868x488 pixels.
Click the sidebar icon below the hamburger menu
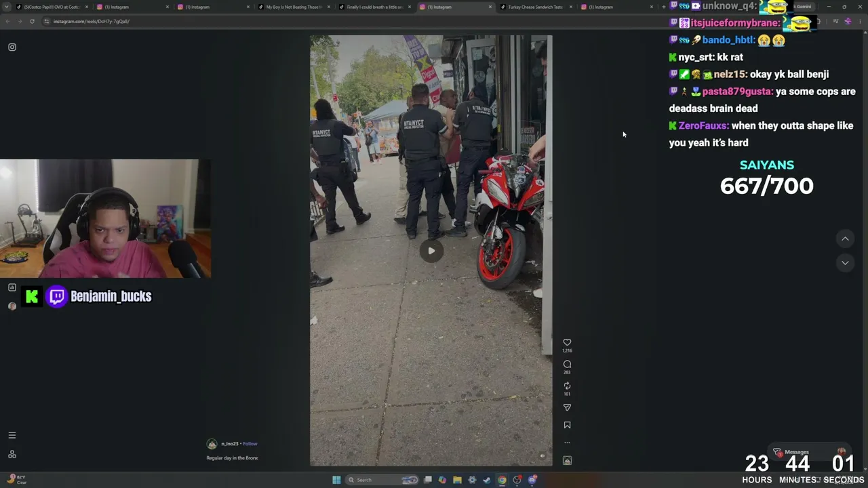pos(12,454)
